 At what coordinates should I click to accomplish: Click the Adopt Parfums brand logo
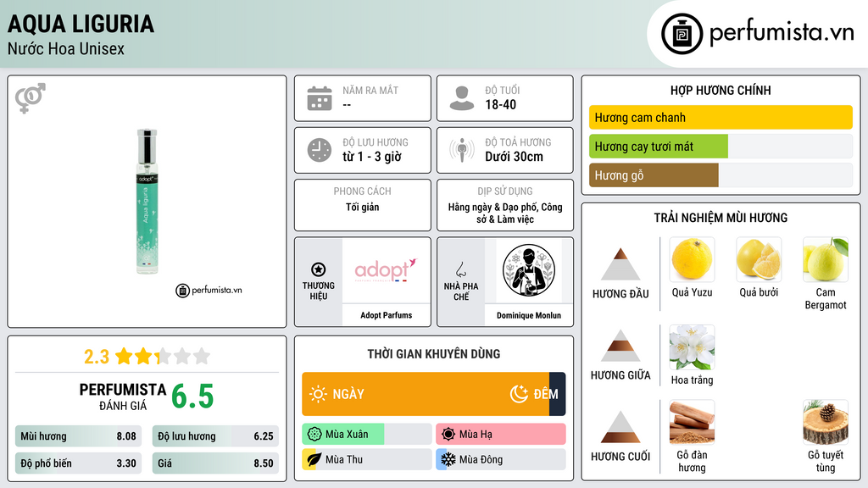pyautogui.click(x=386, y=270)
